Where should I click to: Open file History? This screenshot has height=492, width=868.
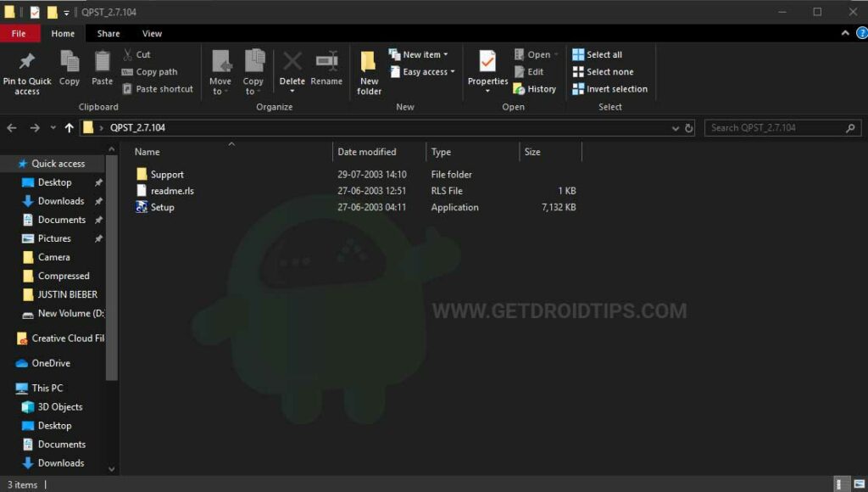point(535,89)
